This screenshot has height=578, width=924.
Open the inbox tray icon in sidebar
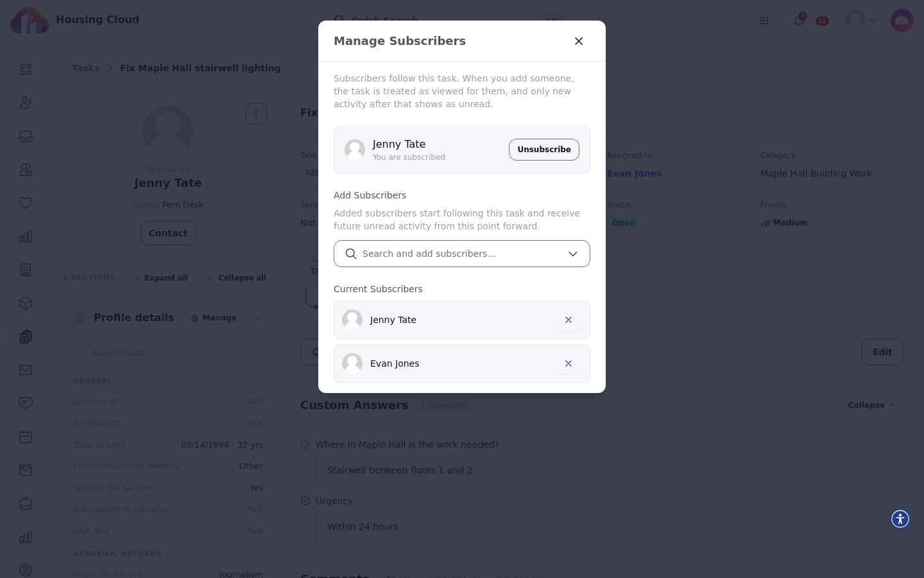coord(26,136)
